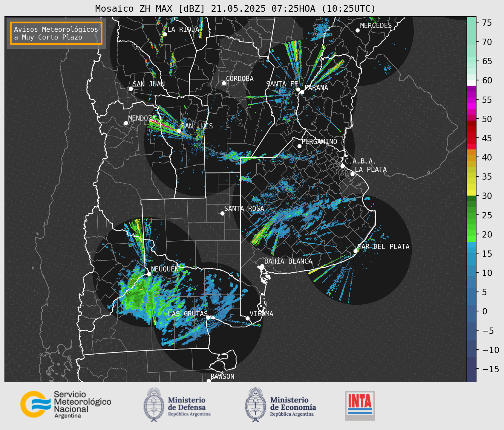Screen dimensions: 504x430
Task: Click the SANTA ROSA label text
Action: click(244, 208)
